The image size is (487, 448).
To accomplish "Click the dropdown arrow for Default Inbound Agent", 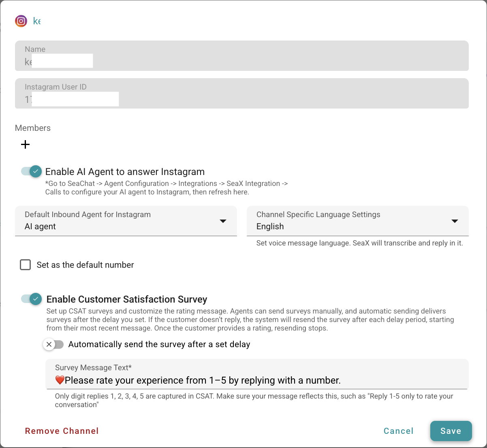I will [223, 221].
